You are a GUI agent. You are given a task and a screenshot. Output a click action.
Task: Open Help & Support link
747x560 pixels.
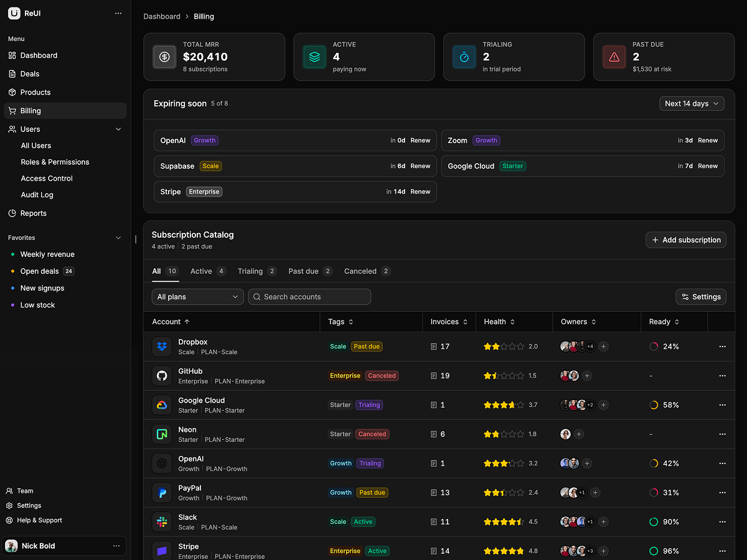34,520
